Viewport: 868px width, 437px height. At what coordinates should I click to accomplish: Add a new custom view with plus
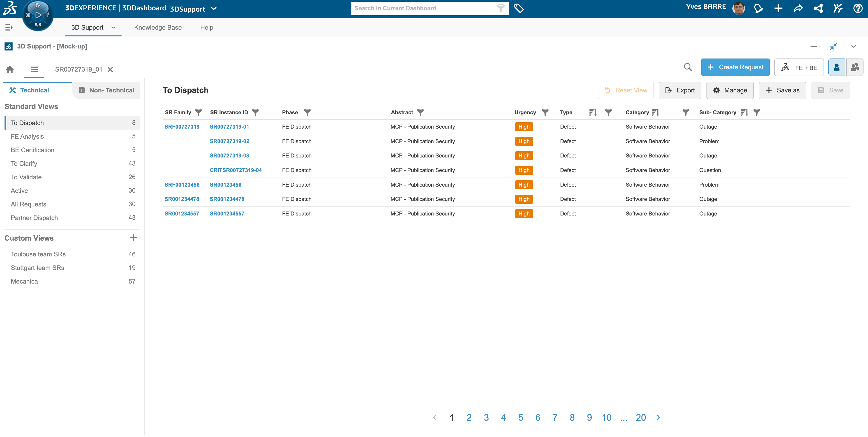[133, 238]
